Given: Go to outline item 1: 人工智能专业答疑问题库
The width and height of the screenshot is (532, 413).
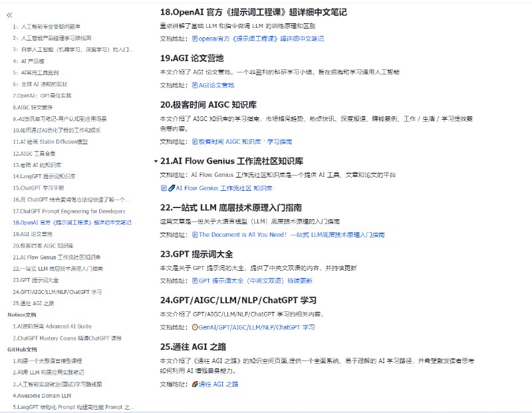Looking at the screenshot, I should click(47, 27).
